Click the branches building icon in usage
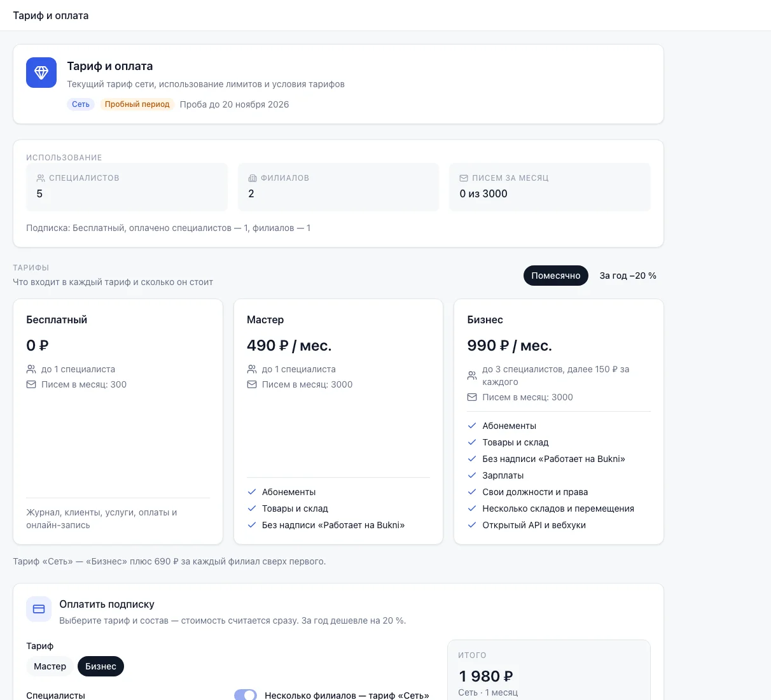This screenshot has height=700, width=771. [253, 178]
